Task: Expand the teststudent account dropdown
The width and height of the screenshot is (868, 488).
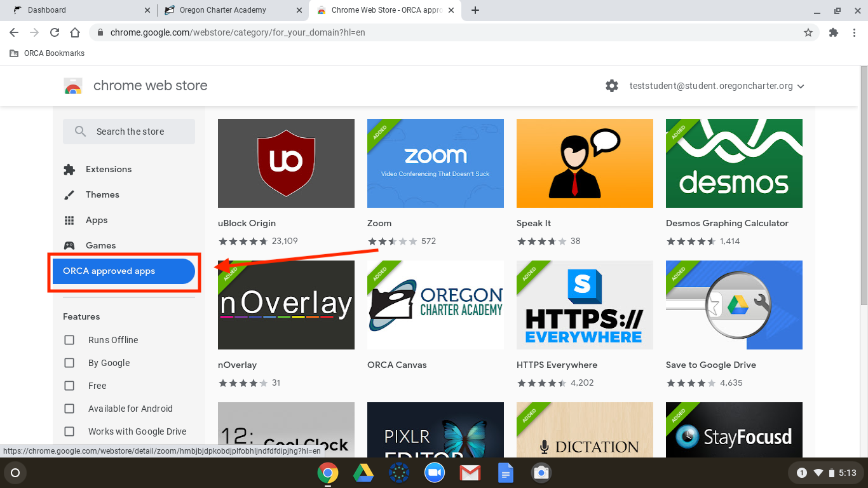Action: pos(717,86)
